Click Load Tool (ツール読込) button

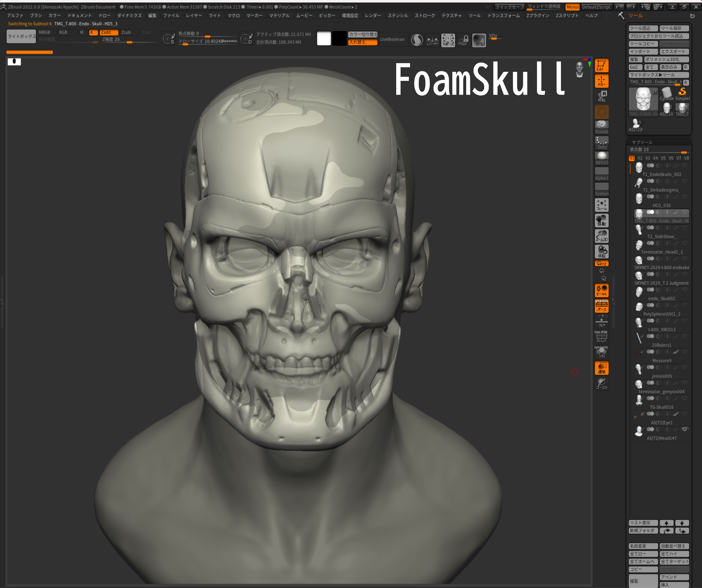[x=643, y=28]
